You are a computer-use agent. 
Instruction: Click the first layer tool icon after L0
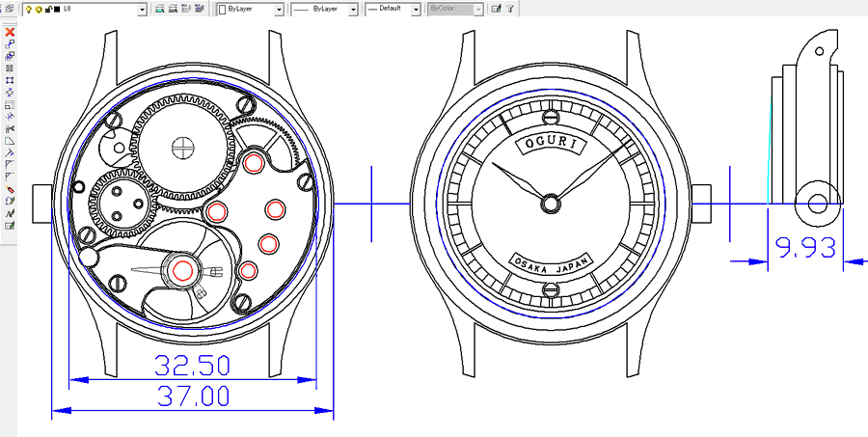pos(159,9)
